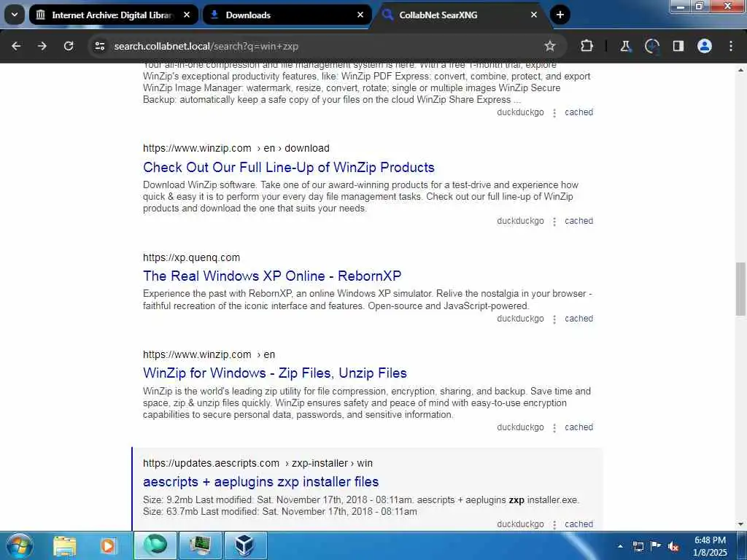Close the Internet Archive tab
Image resolution: width=747 pixels, height=560 pixels.
pyautogui.click(x=187, y=15)
